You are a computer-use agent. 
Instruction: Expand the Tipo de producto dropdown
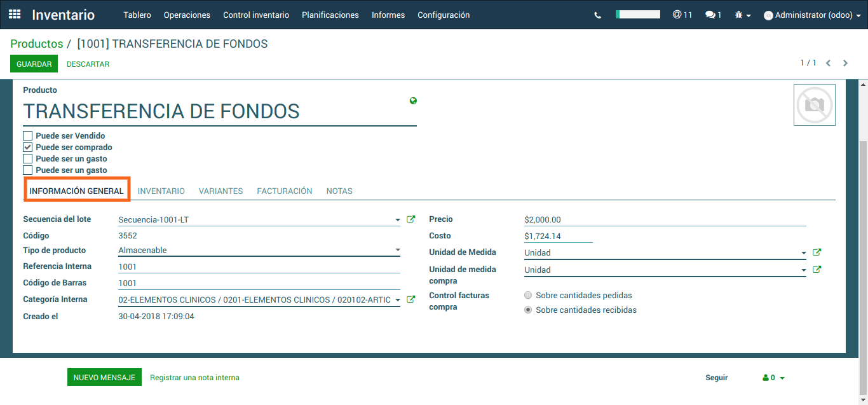[398, 251]
